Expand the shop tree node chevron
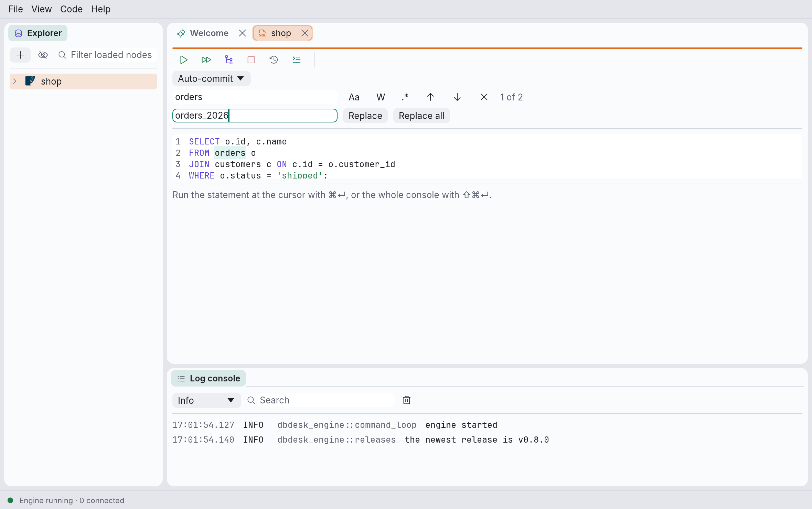 (x=15, y=81)
